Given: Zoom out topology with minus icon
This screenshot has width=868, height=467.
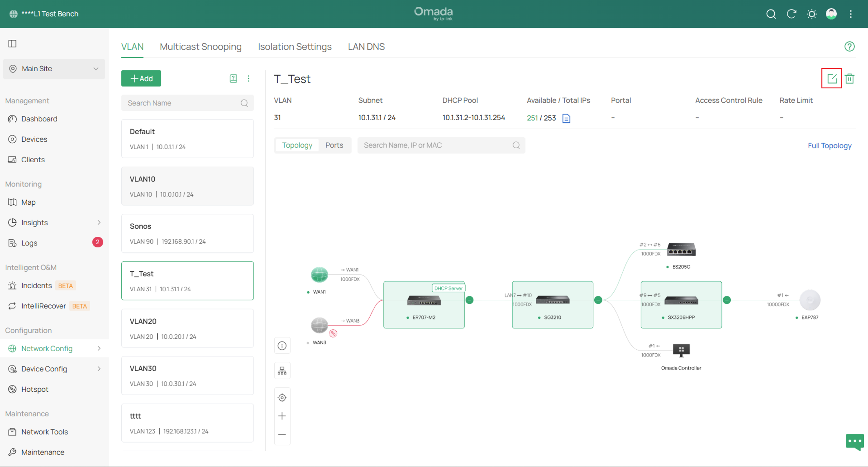Looking at the screenshot, I should [282, 434].
